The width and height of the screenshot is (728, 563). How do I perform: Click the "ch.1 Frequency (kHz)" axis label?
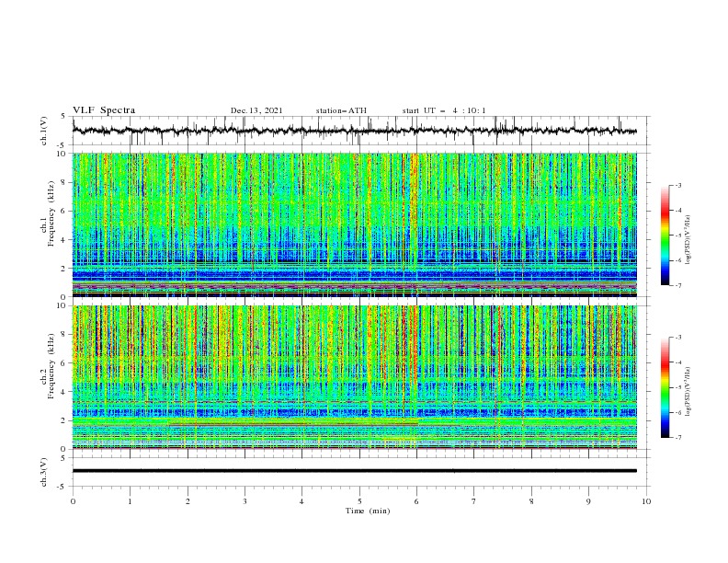pos(49,212)
